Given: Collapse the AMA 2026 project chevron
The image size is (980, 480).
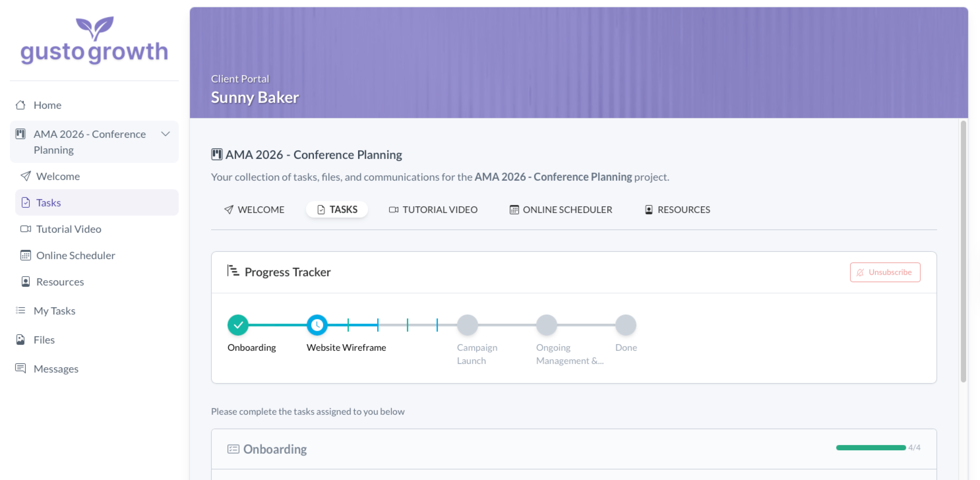Looking at the screenshot, I should (166, 134).
